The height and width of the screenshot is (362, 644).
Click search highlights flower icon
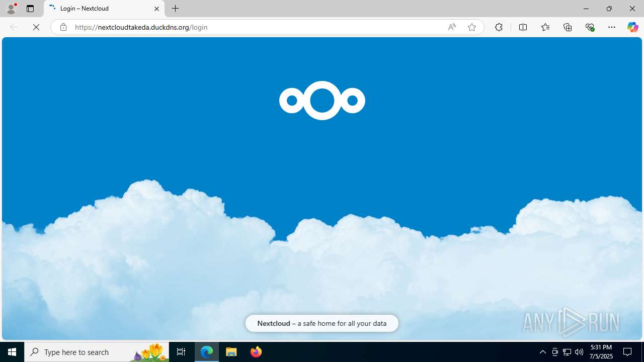coord(150,352)
